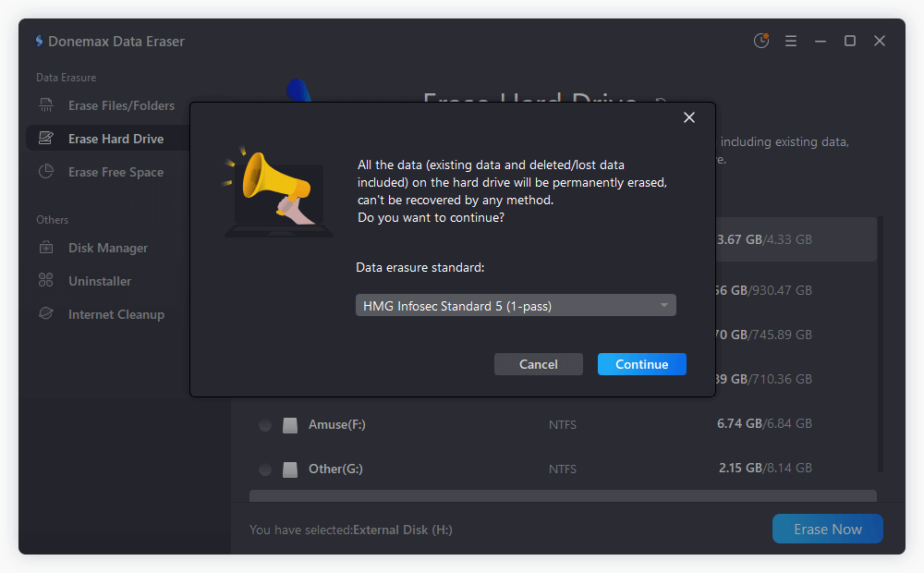Click the 'You have selected:External Disk (H:)' status

click(350, 530)
